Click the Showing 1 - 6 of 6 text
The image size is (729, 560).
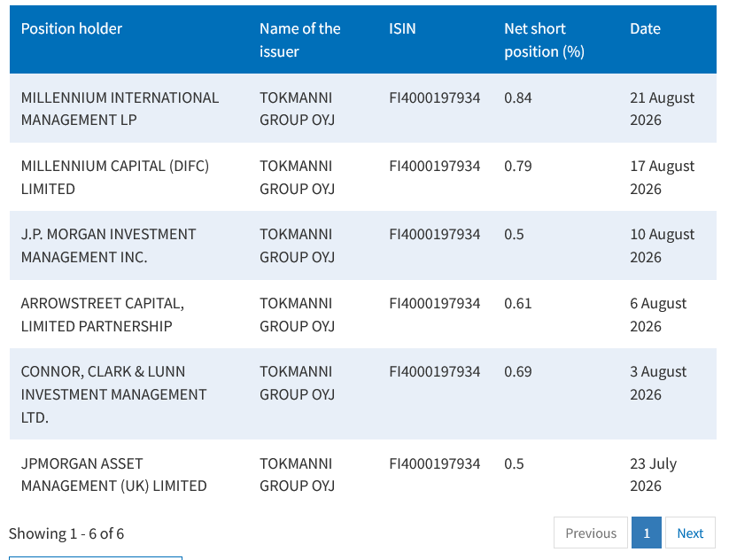tap(66, 533)
